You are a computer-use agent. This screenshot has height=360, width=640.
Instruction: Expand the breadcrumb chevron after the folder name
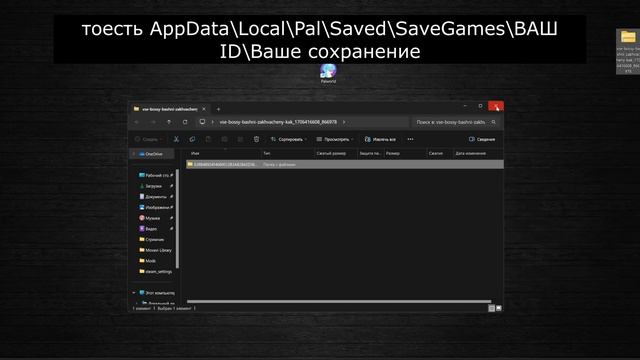tap(344, 122)
